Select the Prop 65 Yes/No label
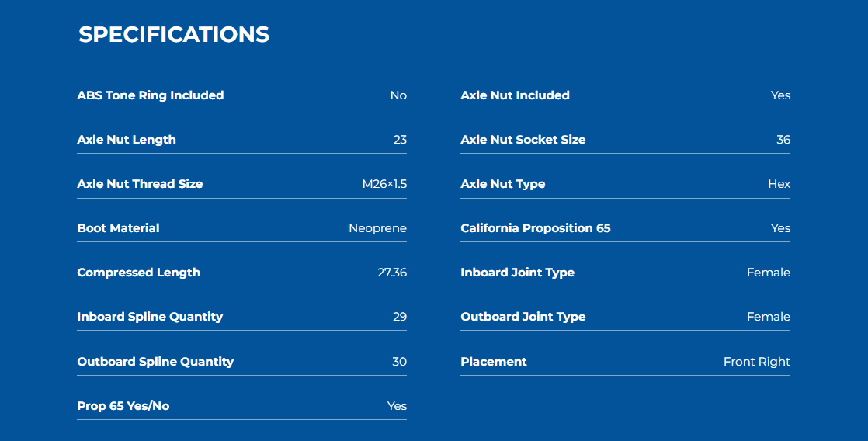868x441 pixels. pyautogui.click(x=123, y=405)
